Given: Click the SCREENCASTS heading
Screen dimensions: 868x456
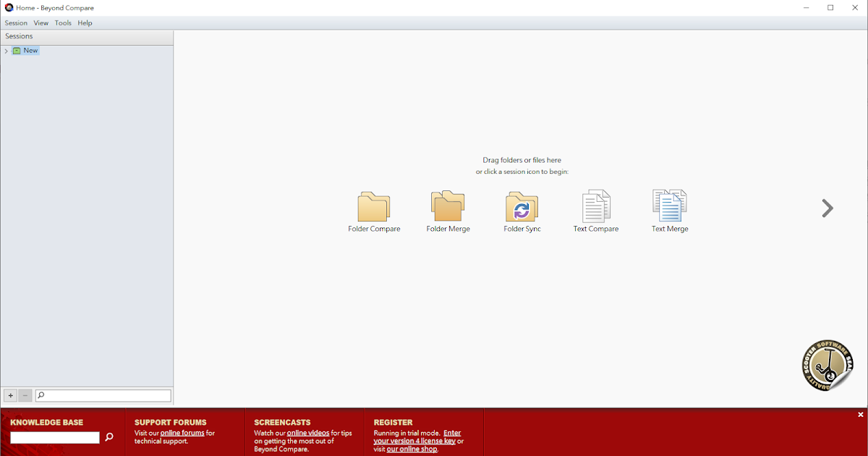Looking at the screenshot, I should 282,423.
